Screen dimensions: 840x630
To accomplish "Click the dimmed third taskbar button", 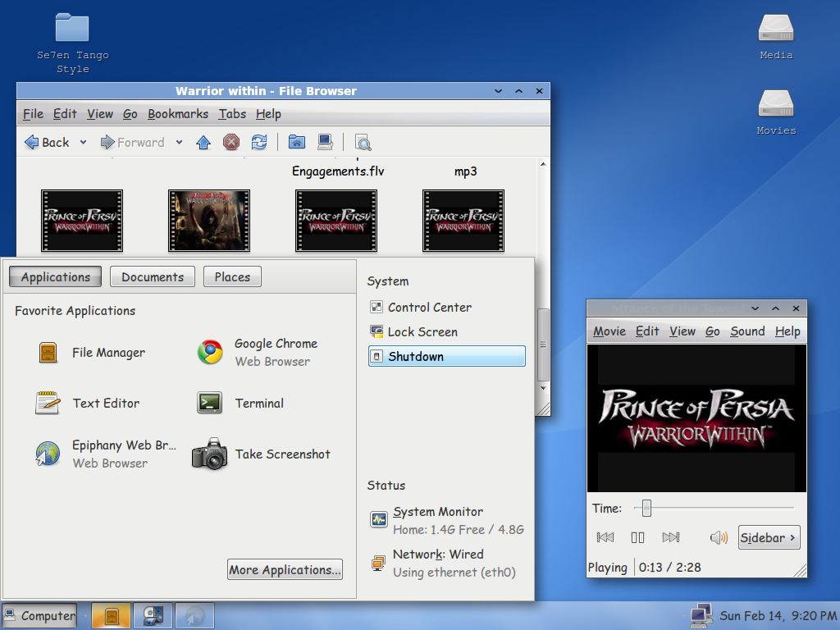I will [x=195, y=615].
